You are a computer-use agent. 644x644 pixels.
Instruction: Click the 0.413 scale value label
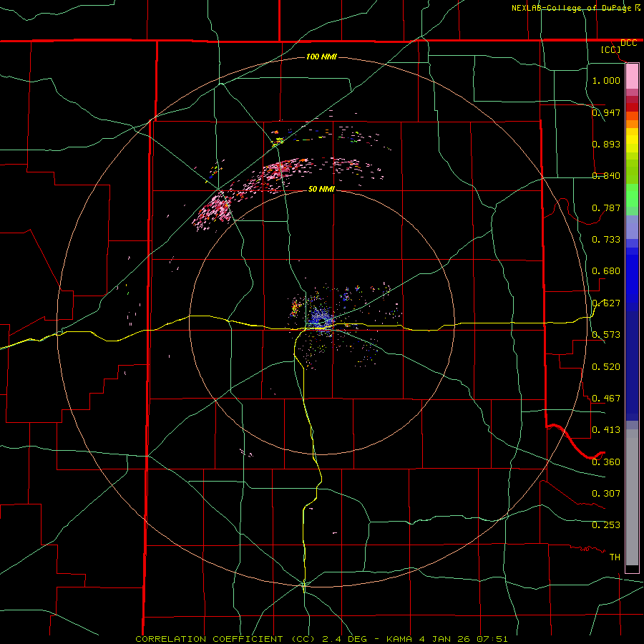pos(606,429)
